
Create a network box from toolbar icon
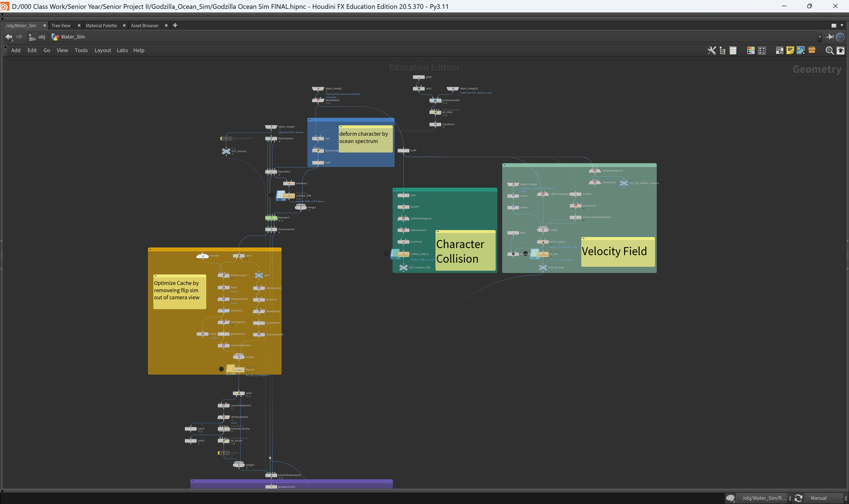point(780,51)
